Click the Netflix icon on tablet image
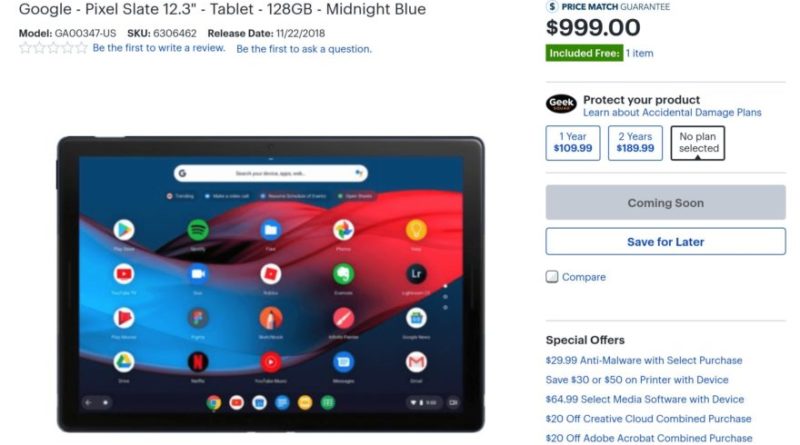 (197, 362)
